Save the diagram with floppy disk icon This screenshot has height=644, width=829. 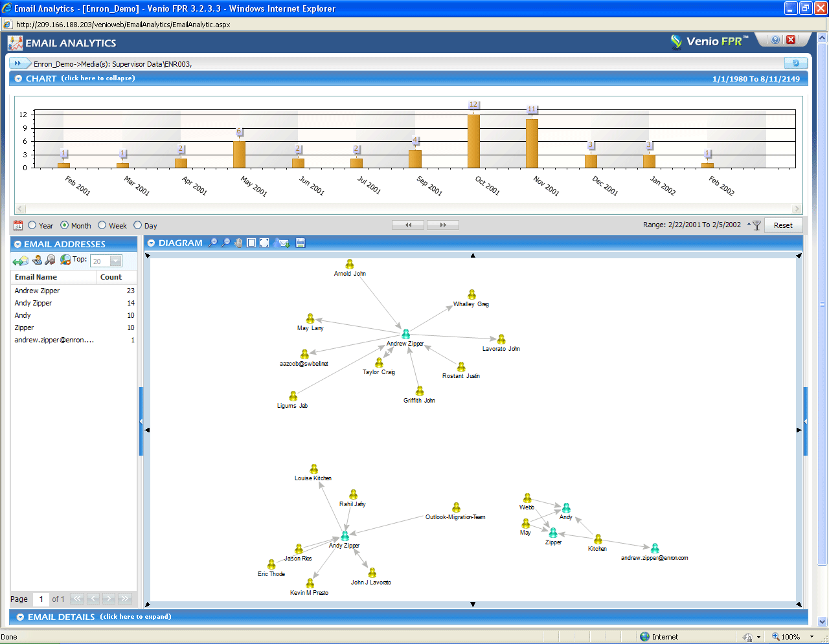(301, 243)
